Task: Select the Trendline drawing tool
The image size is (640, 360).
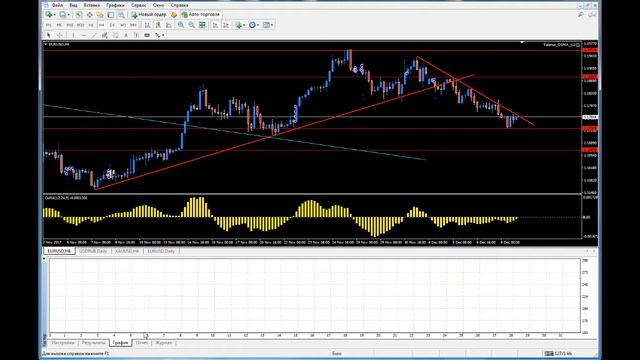Action: tap(94, 35)
